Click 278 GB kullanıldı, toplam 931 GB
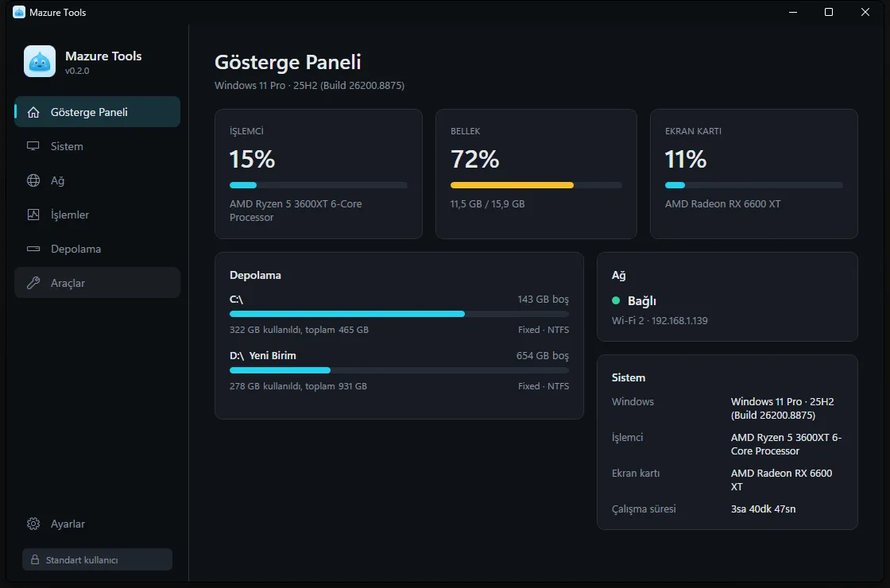The height and width of the screenshot is (588, 890). pos(299,386)
